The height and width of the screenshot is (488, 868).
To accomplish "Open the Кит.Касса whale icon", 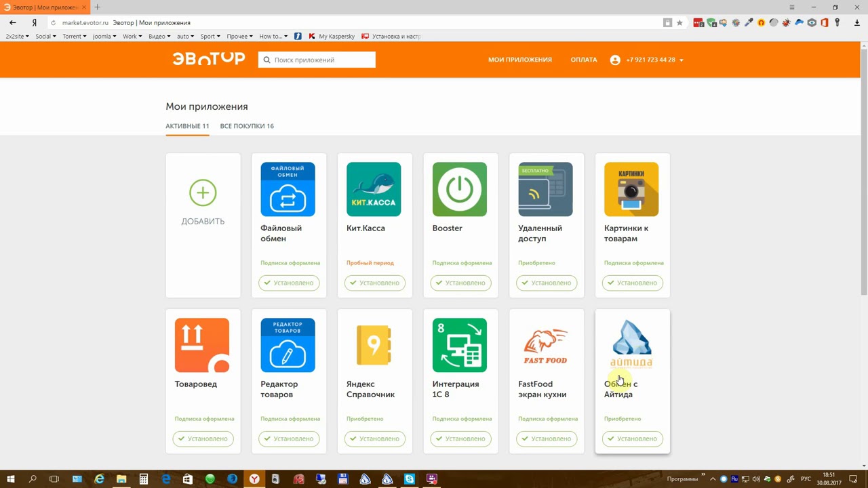I will [374, 189].
